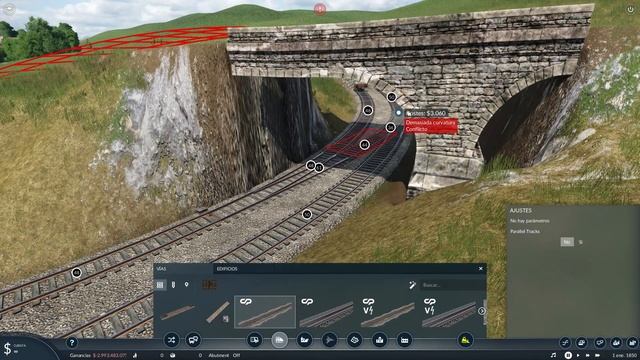Screen dimensions: 640x360
Task: Open the towns statistics layer icon
Action: [616, 342]
